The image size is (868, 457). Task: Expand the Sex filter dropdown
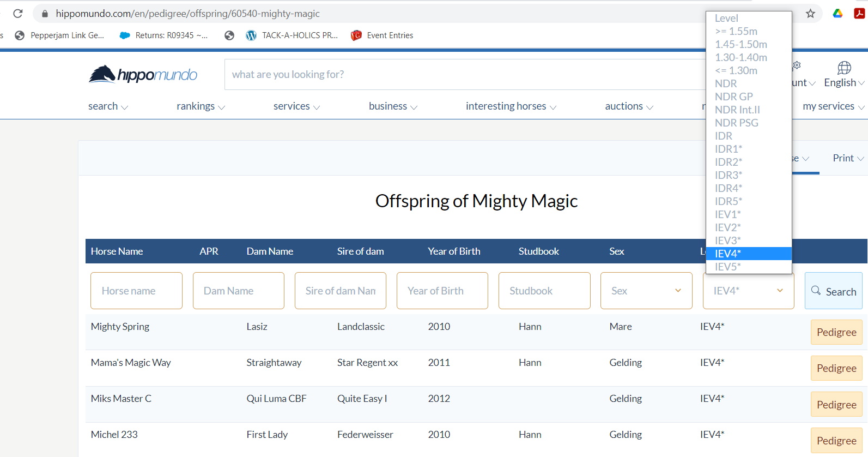click(x=646, y=291)
